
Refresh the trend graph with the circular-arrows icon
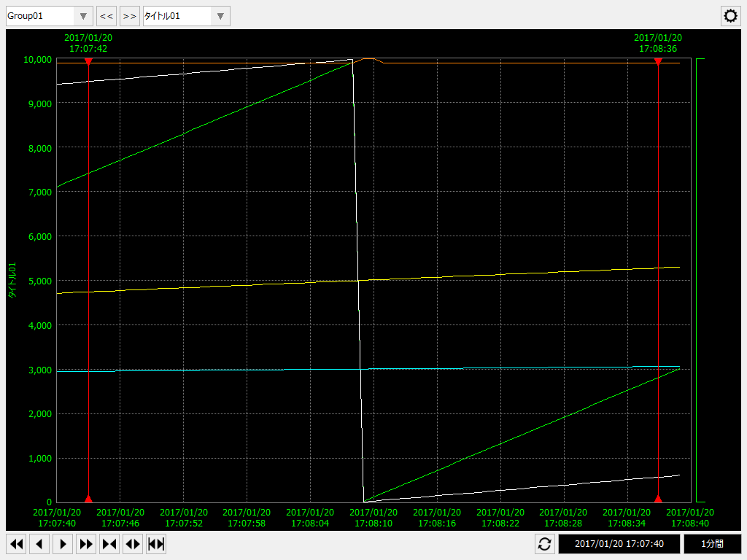click(544, 544)
